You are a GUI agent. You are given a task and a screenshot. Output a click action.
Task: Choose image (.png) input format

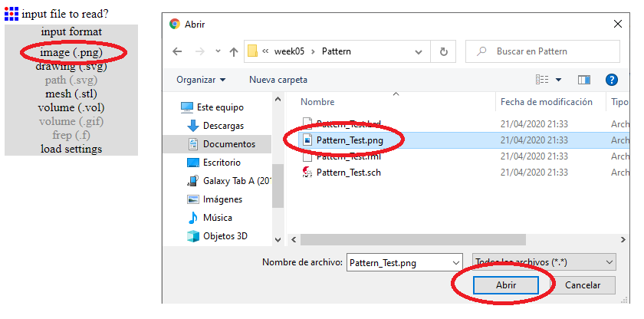pyautogui.click(x=71, y=52)
